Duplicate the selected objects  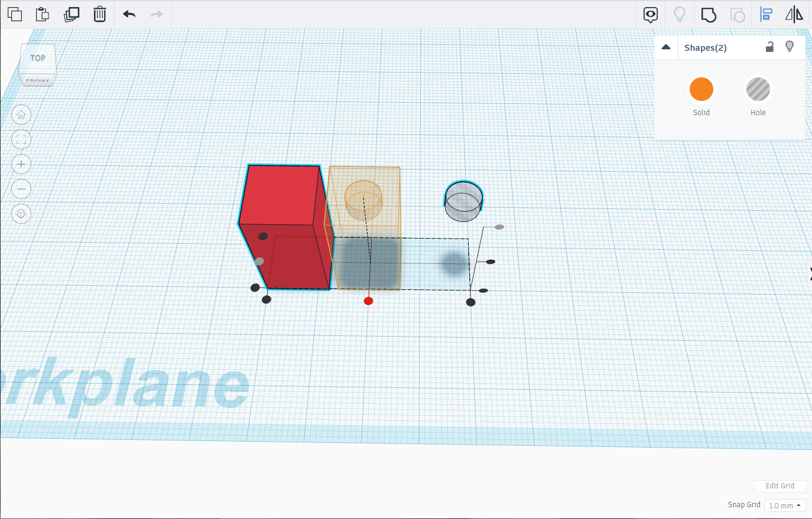tap(72, 14)
